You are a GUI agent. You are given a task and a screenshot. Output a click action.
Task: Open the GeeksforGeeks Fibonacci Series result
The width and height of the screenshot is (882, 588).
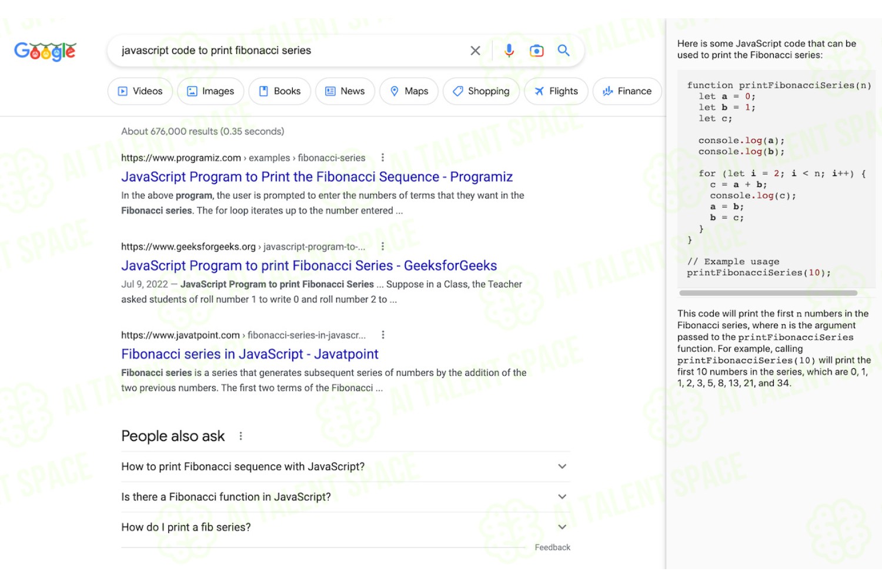pyautogui.click(x=309, y=266)
